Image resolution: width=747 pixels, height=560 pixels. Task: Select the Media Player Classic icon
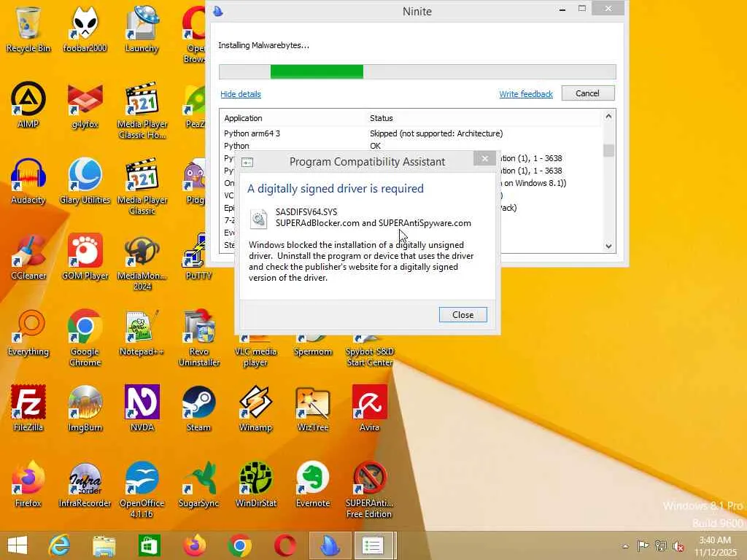pyautogui.click(x=142, y=186)
